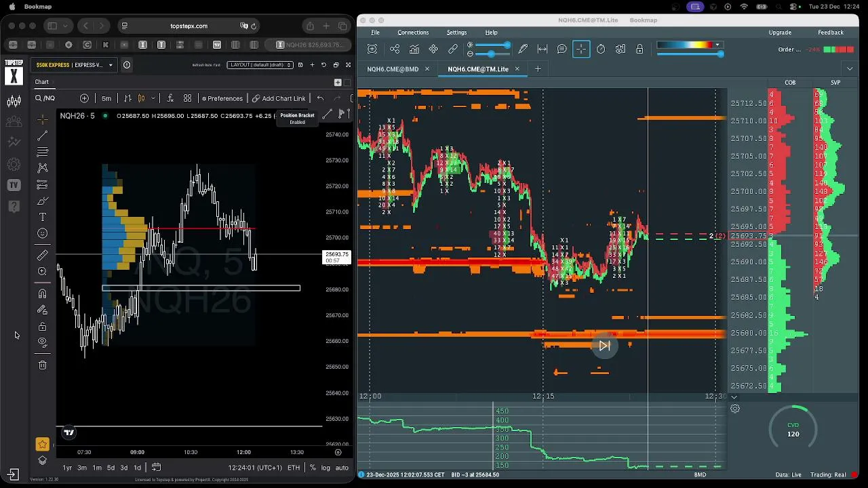Toggle log scale on chart
Viewport: 868px width, 488px height.
[325, 468]
